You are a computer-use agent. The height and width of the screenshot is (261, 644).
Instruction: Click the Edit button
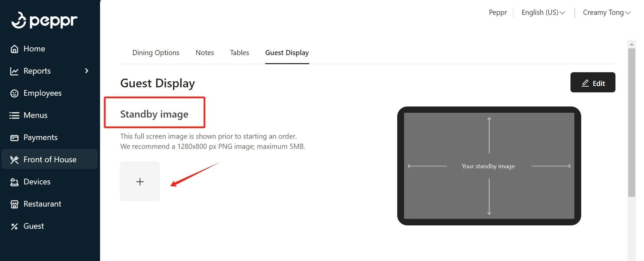click(x=593, y=82)
